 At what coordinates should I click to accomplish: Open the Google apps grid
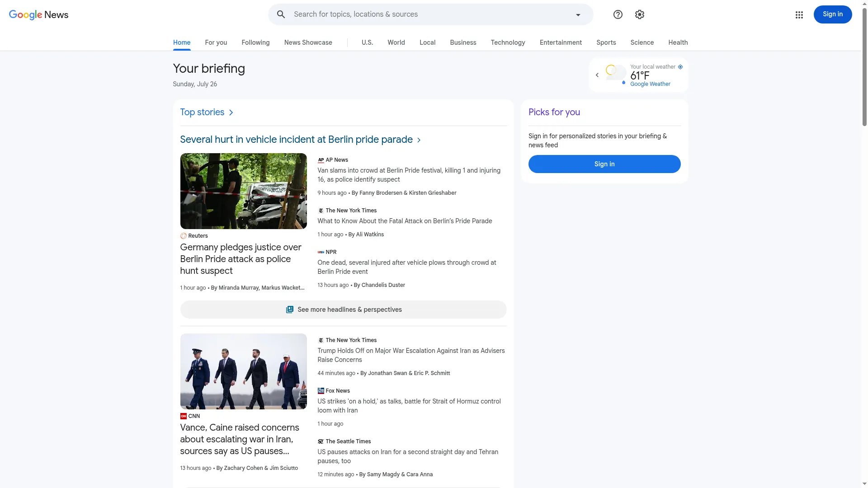(x=799, y=15)
